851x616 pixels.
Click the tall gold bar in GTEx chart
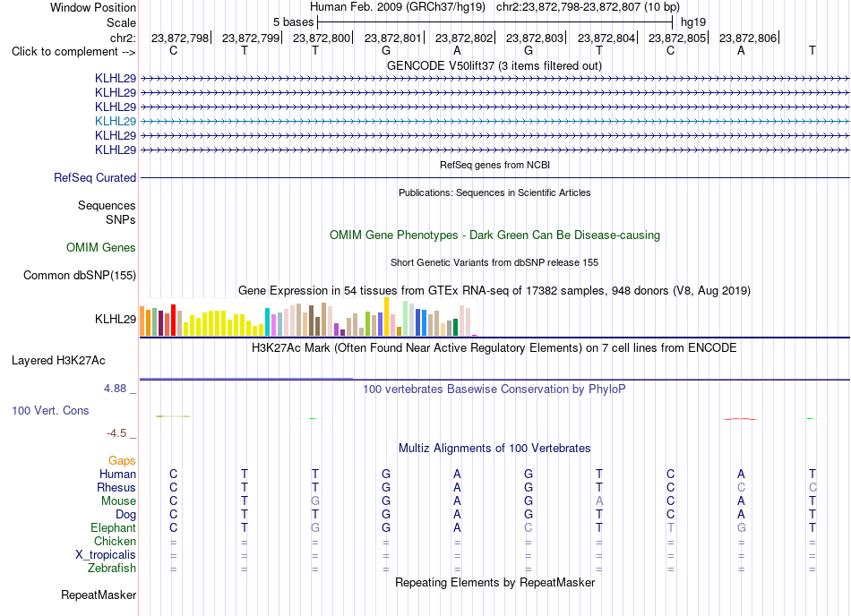(x=386, y=317)
